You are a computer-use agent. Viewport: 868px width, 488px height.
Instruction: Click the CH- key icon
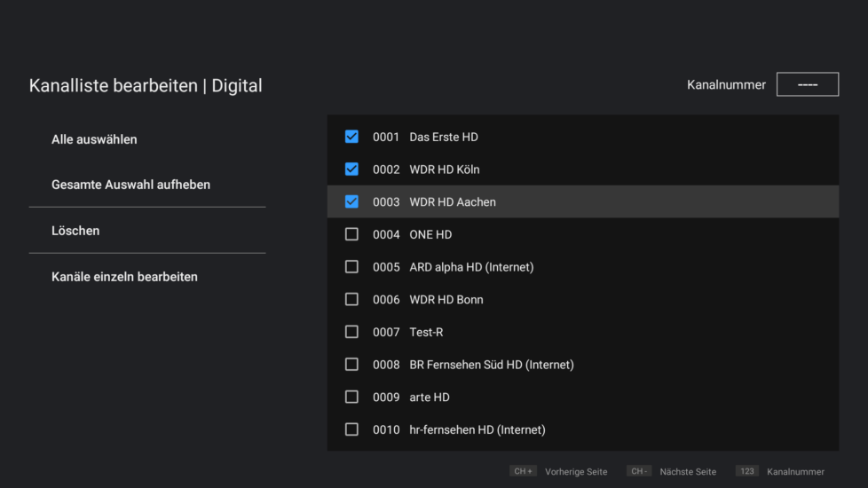coord(639,471)
